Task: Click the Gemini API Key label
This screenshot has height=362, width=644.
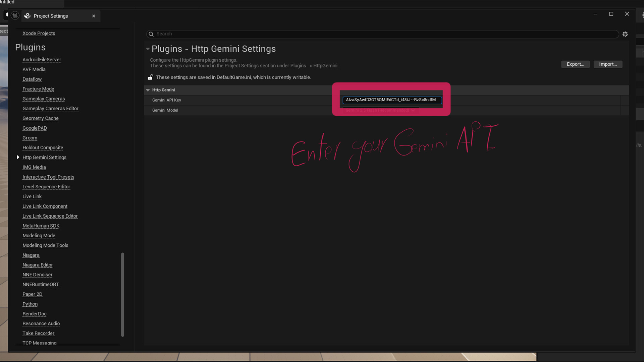Action: tap(167, 100)
